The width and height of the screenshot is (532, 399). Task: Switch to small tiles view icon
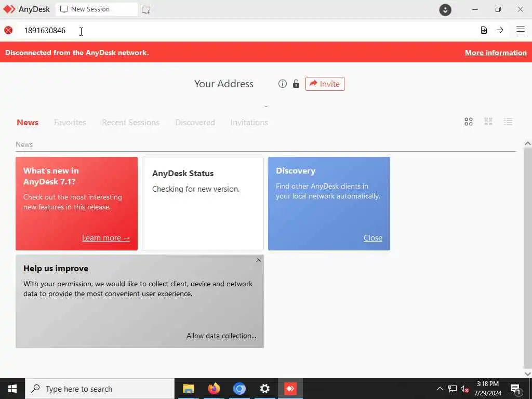pos(488,122)
